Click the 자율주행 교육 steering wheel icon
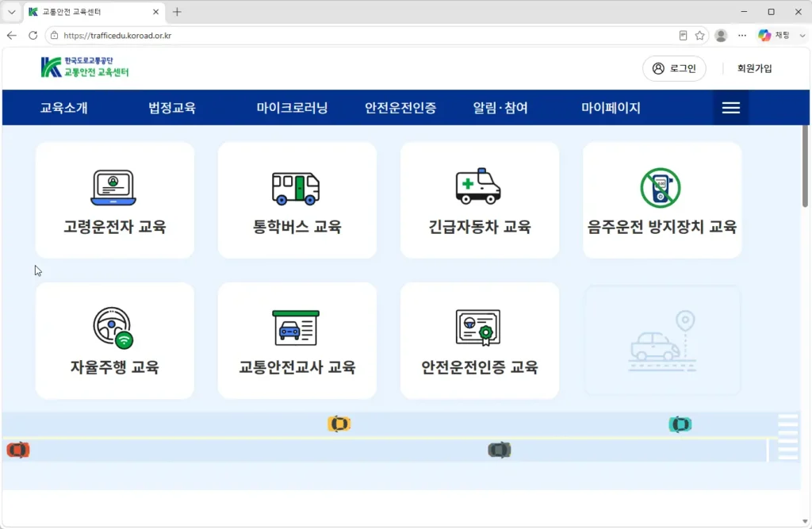Image resolution: width=812 pixels, height=529 pixels. [113, 328]
